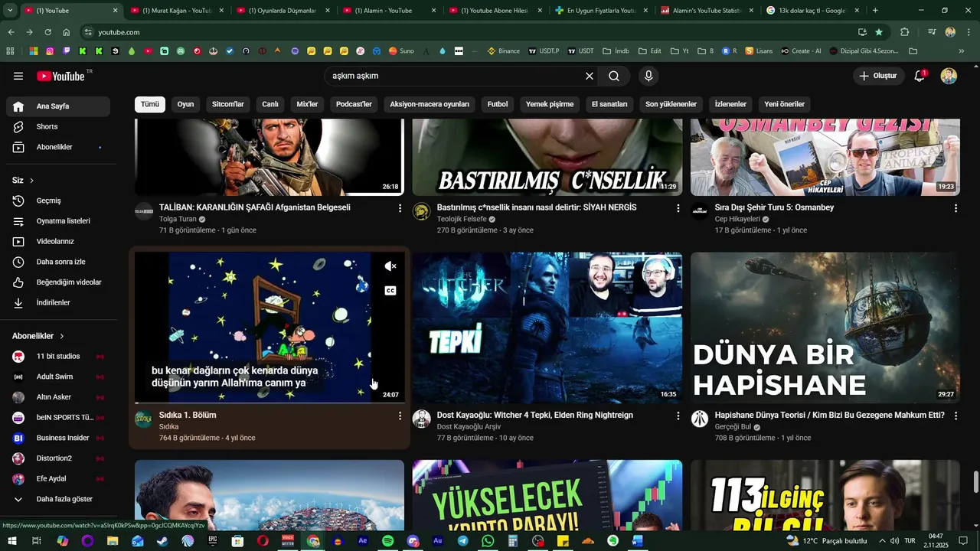Image resolution: width=980 pixels, height=551 pixels.
Task: Open the browser extensions puzzle icon
Action: pos(905,32)
